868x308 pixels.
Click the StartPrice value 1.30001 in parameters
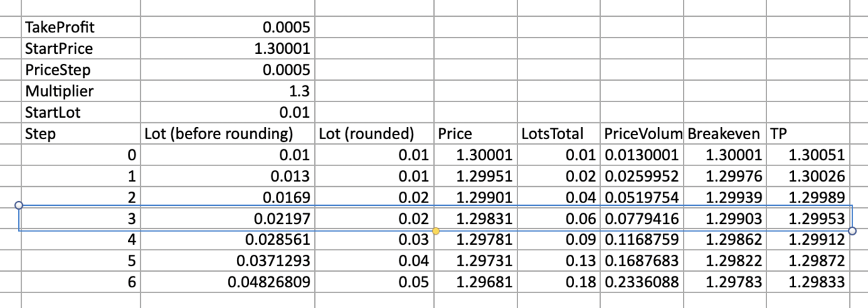(227, 48)
